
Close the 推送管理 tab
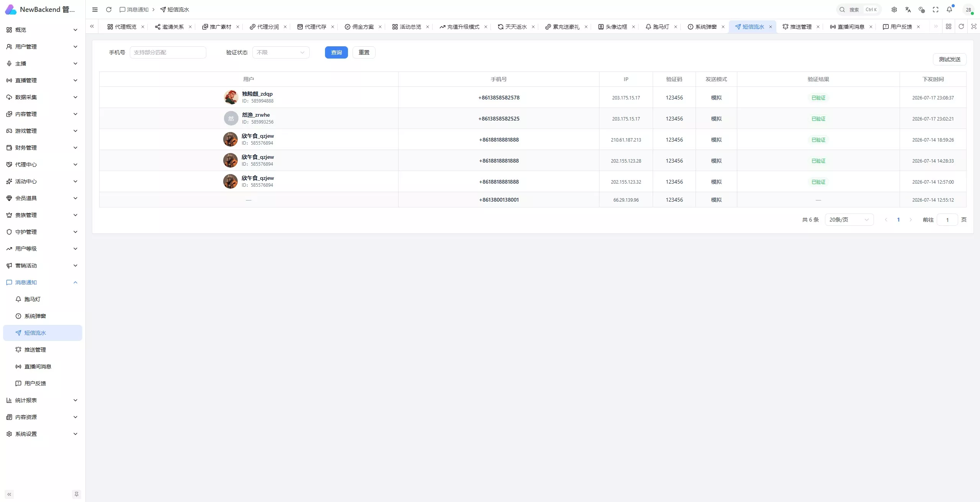pos(818,27)
